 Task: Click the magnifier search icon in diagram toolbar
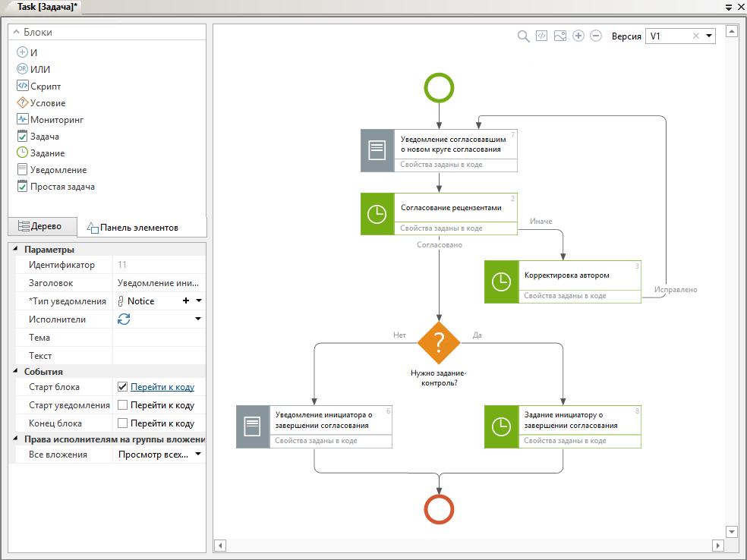point(523,36)
